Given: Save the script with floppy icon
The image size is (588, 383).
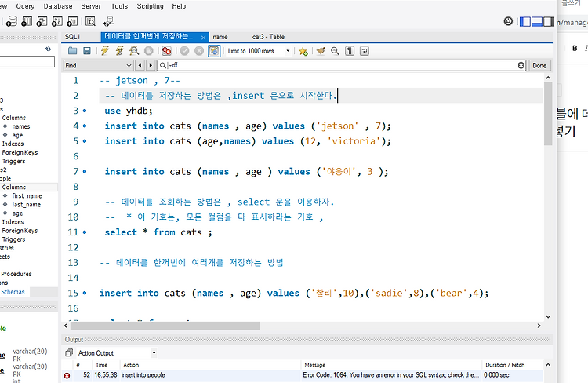Looking at the screenshot, I should (86, 51).
